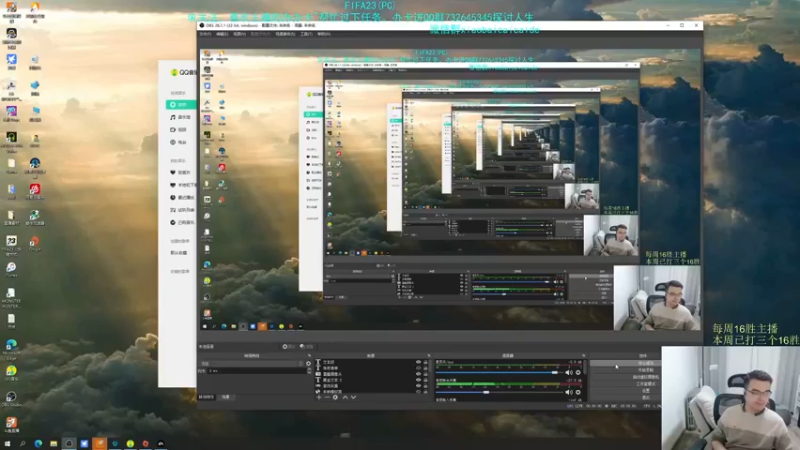Switch to the 场景 dock tab
Screen dimensions: 800x450
226,397
